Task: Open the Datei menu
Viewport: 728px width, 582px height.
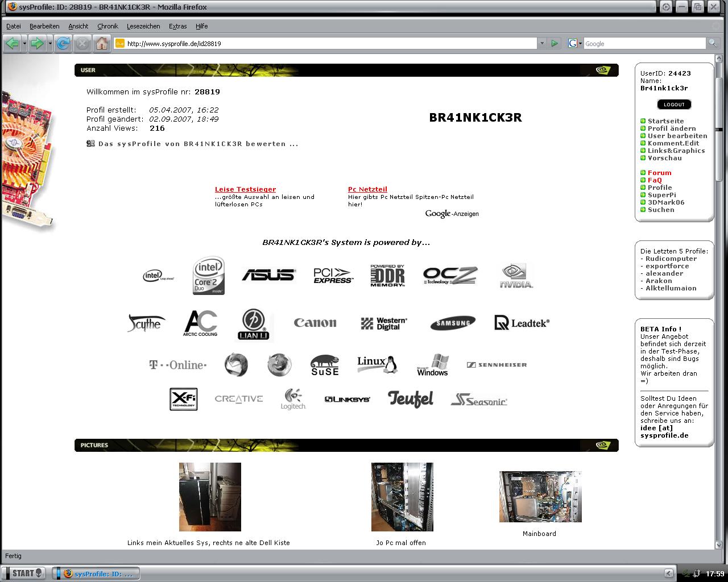Action: point(14,26)
